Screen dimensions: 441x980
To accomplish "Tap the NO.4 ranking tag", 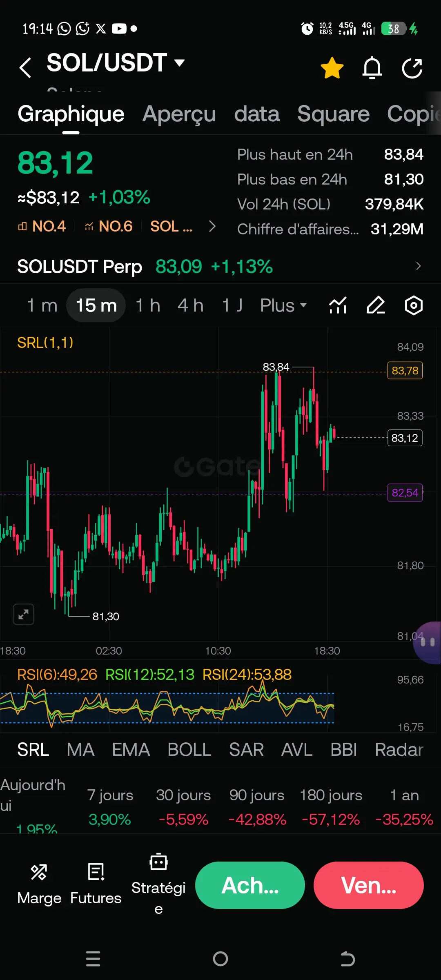I will (42, 226).
